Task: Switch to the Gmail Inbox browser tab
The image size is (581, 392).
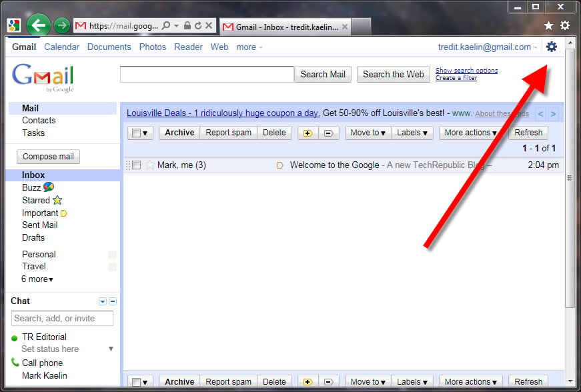Action: pyautogui.click(x=285, y=27)
